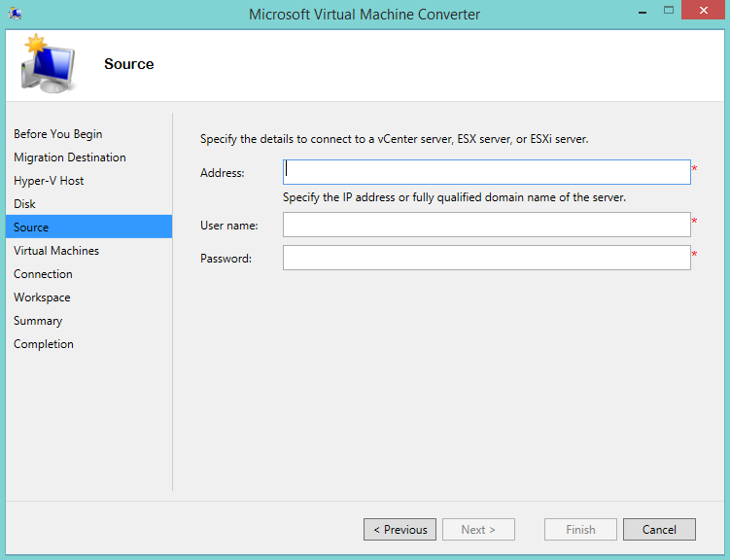Select the highlighted Source step
730x560 pixels.
pyautogui.click(x=88, y=227)
